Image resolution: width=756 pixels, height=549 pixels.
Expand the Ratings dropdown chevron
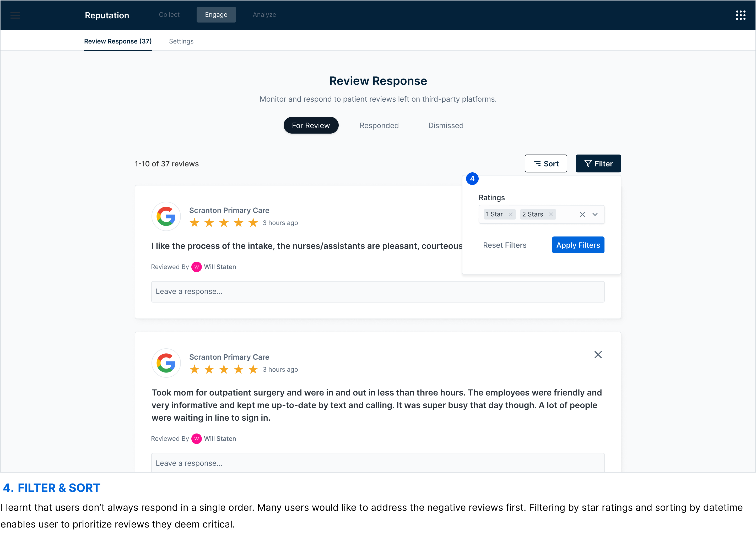pos(595,215)
